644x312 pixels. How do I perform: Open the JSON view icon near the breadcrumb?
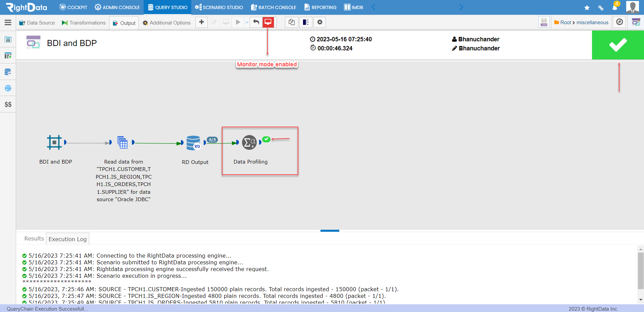pyautogui.click(x=544, y=22)
